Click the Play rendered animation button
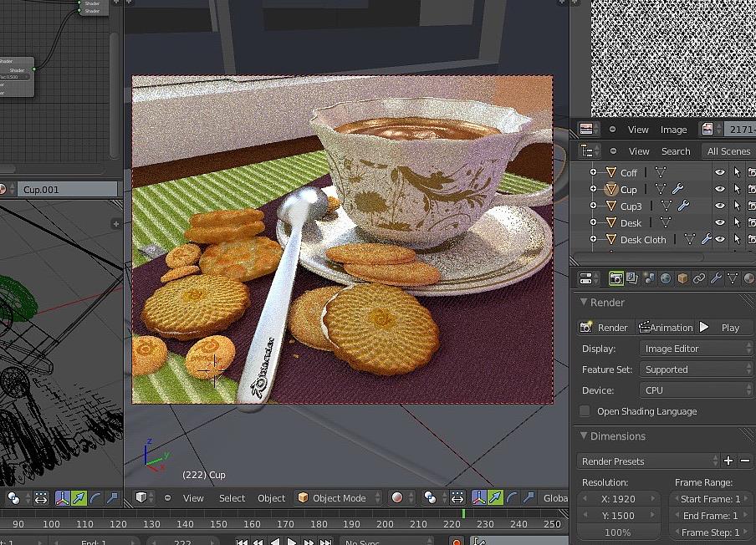Screen dimensions: 756x545 point(724,327)
